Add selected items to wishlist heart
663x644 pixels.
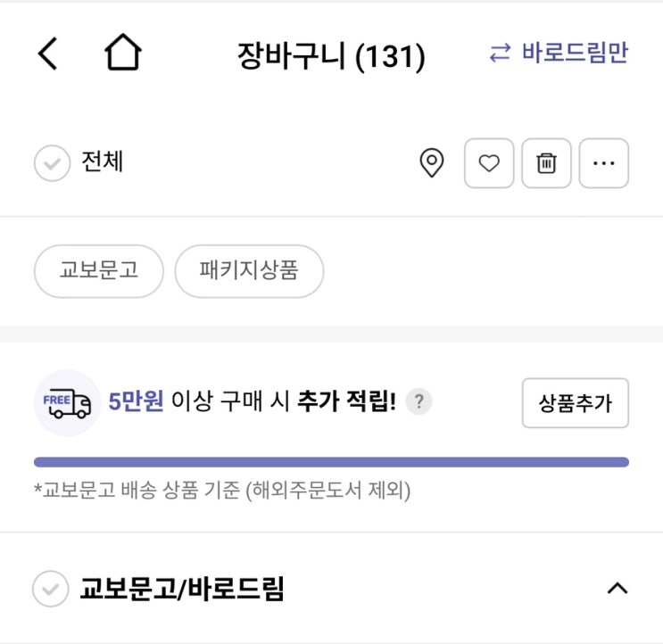point(489,163)
